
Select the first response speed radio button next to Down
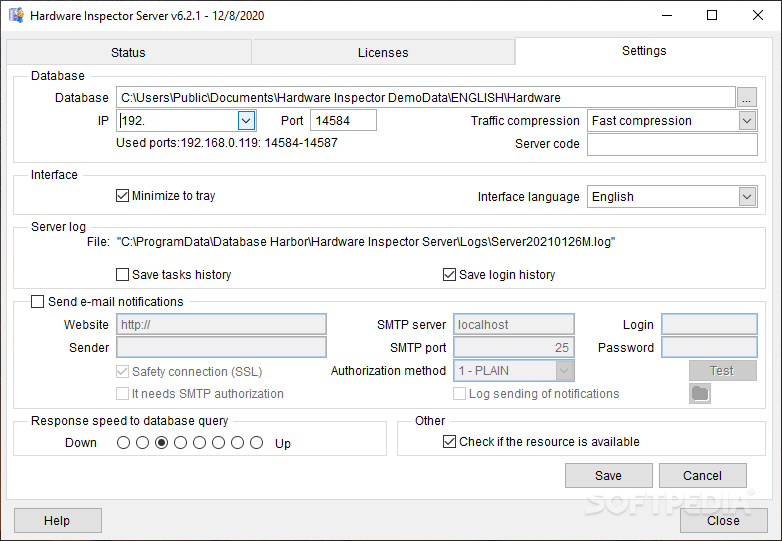pos(123,443)
